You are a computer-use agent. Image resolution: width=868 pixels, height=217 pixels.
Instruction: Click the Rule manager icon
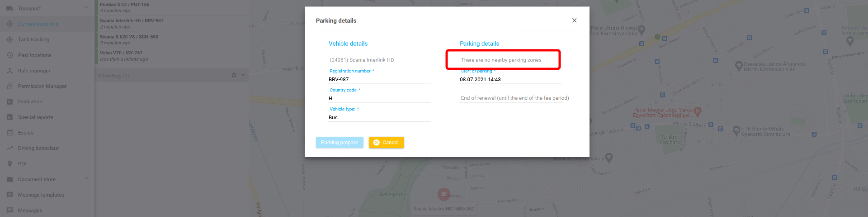coord(9,71)
